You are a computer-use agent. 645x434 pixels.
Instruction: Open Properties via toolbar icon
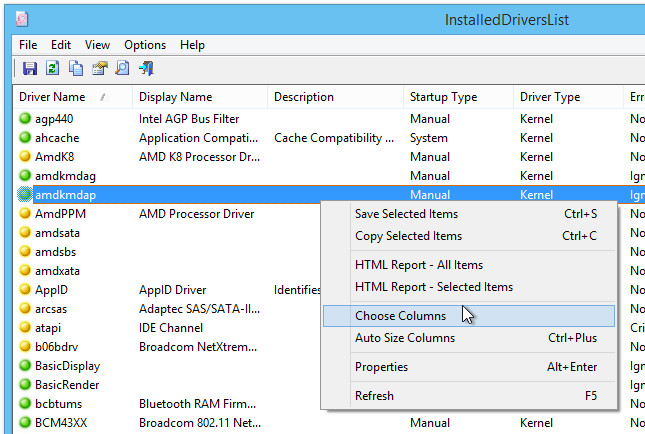pyautogui.click(x=100, y=68)
